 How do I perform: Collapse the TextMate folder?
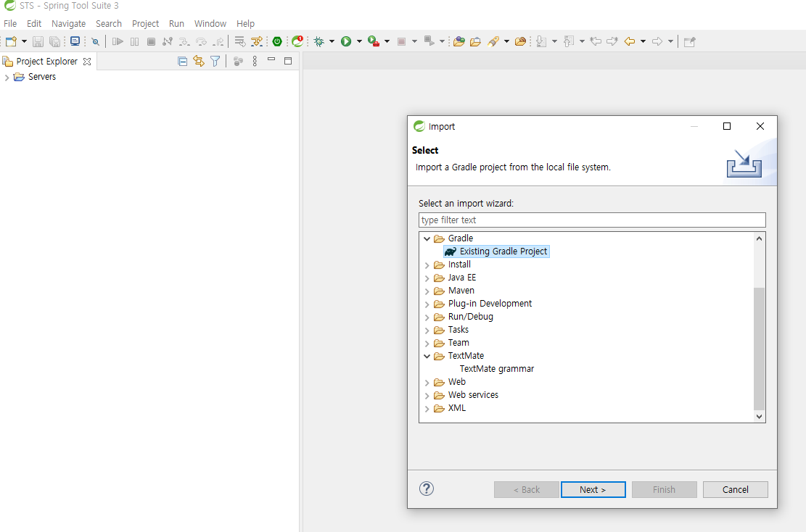(427, 356)
